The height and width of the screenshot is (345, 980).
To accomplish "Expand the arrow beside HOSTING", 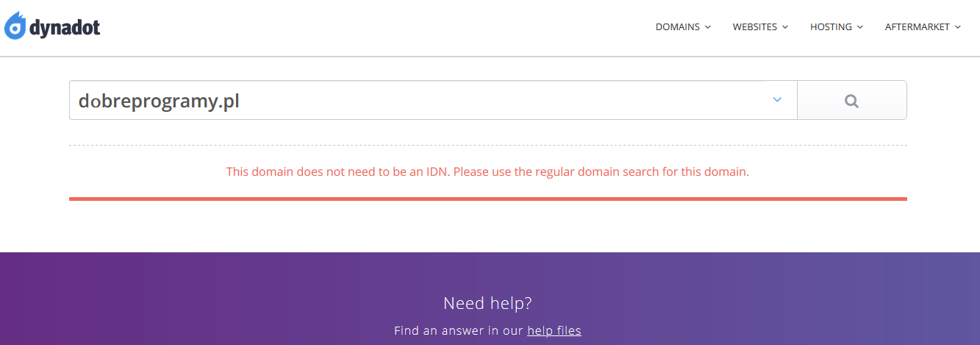I will coord(860,27).
